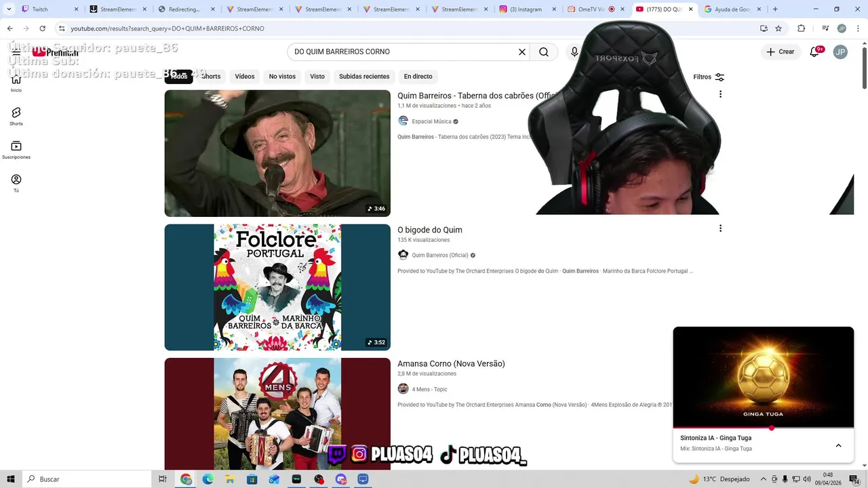Click the Chrome address bar URL
This screenshot has width=868, height=488.
point(167,28)
